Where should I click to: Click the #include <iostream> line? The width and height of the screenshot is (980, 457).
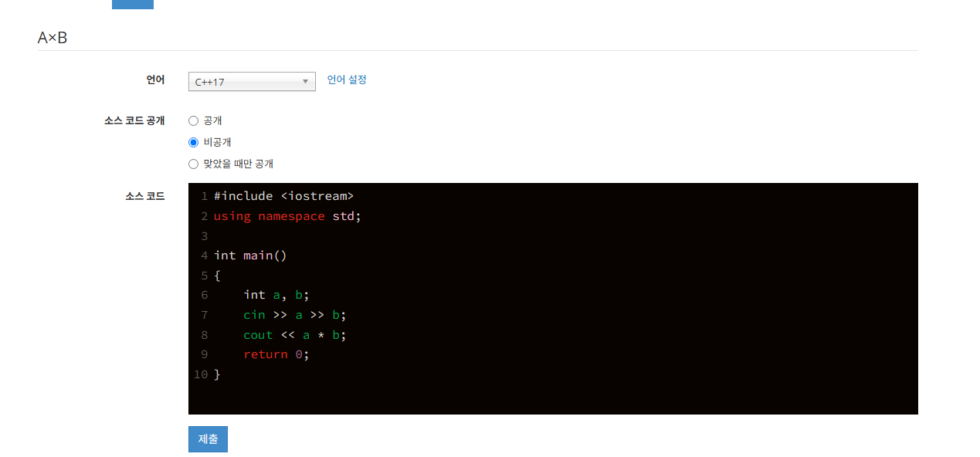point(286,195)
